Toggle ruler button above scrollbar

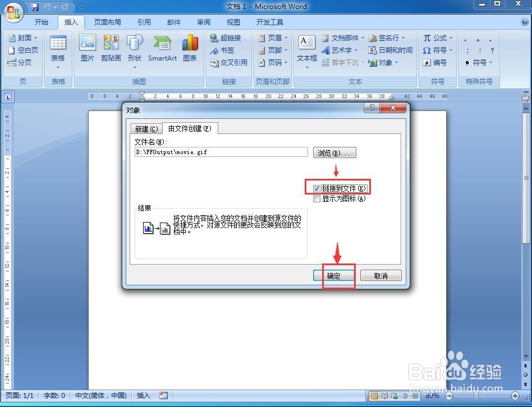pos(526,98)
